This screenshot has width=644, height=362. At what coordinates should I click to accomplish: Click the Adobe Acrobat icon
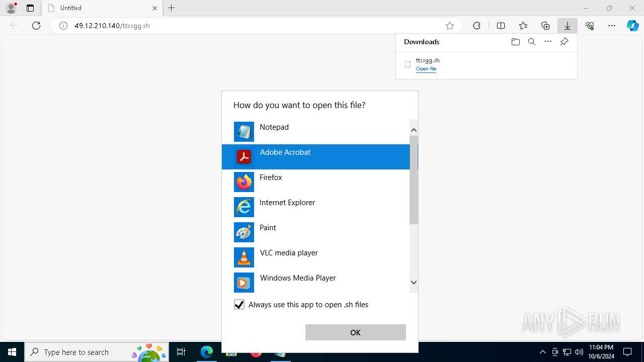pyautogui.click(x=244, y=157)
